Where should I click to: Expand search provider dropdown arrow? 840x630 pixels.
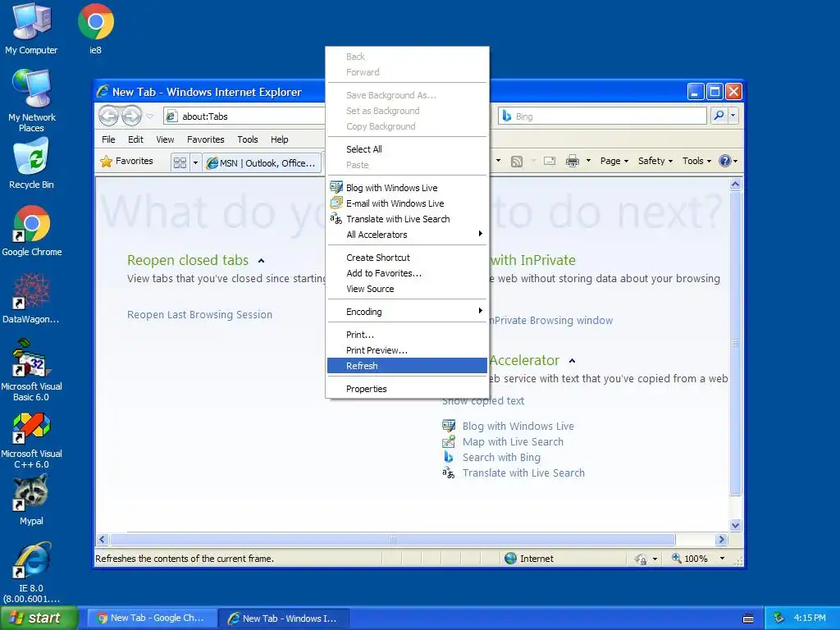pyautogui.click(x=733, y=115)
